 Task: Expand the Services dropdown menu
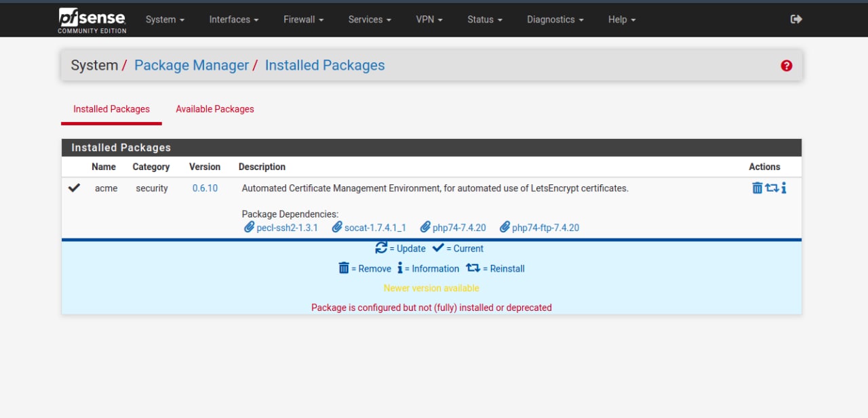[370, 20]
